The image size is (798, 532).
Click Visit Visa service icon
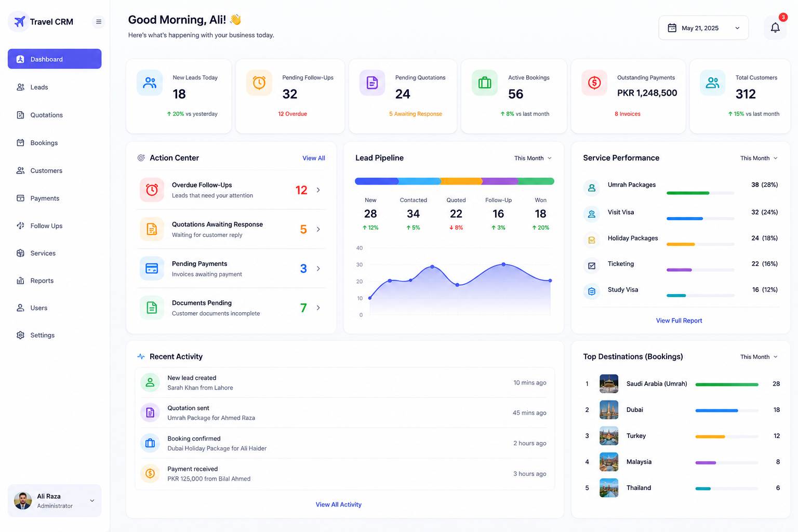tap(592, 214)
